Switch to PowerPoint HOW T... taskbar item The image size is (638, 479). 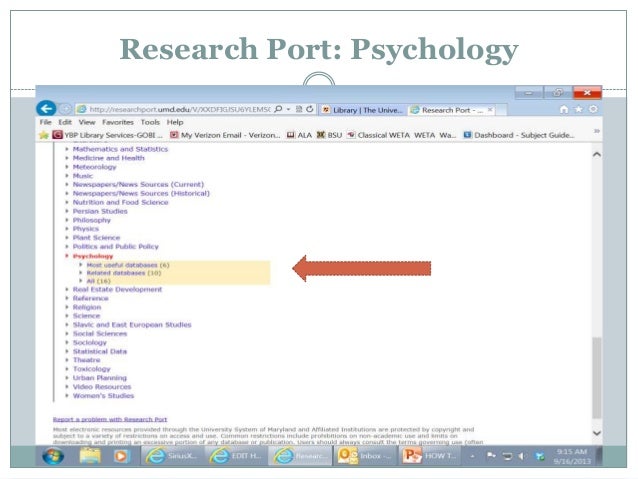tap(429, 456)
